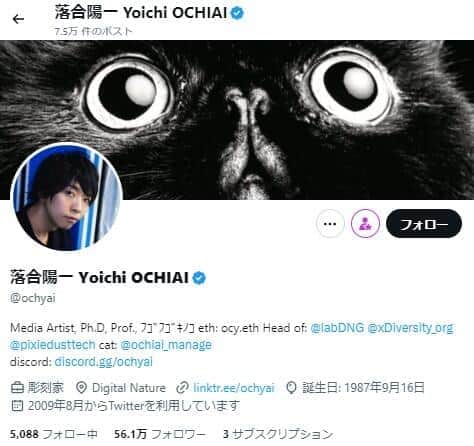
Task: Open the three-dots more options menu
Action: 330,224
